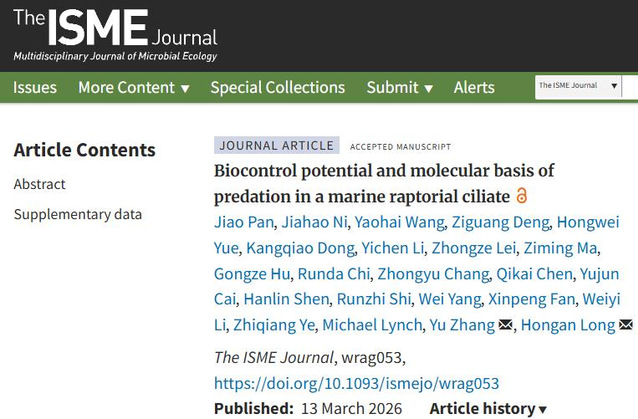Screen dimensions: 638x419
Task: Open the Issues menu item
Action: (35, 87)
